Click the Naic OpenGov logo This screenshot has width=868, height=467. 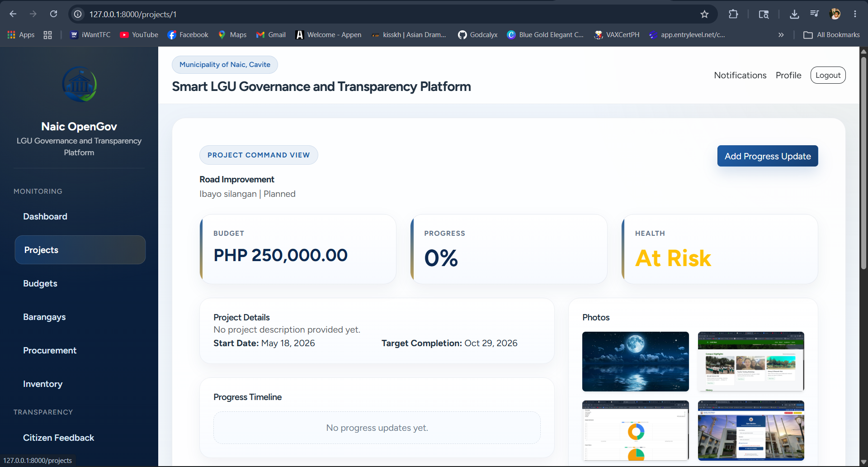click(x=79, y=84)
